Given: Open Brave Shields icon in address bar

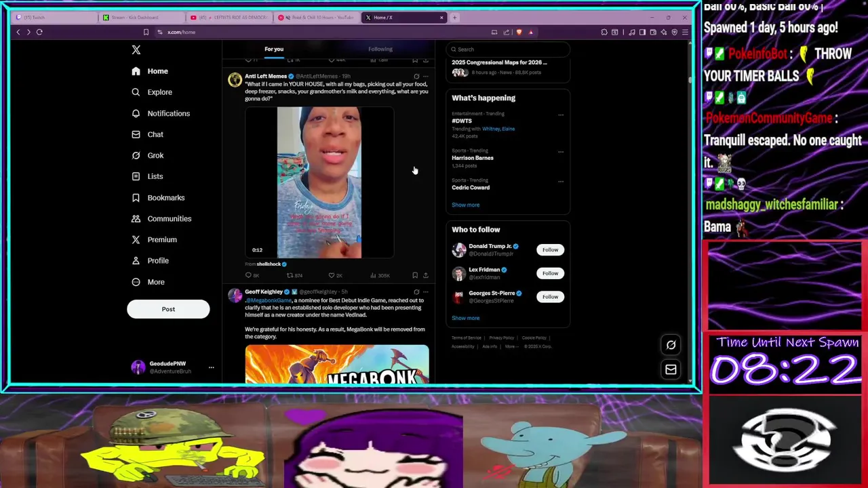Looking at the screenshot, I should [519, 32].
